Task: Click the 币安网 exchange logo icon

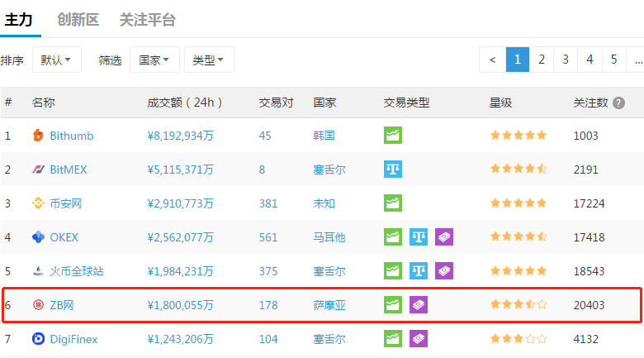Action: click(38, 203)
